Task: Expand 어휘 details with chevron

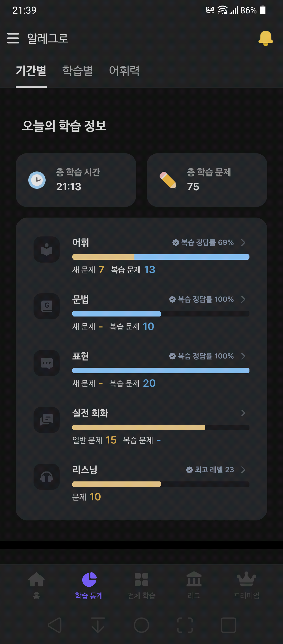Action: point(243,242)
